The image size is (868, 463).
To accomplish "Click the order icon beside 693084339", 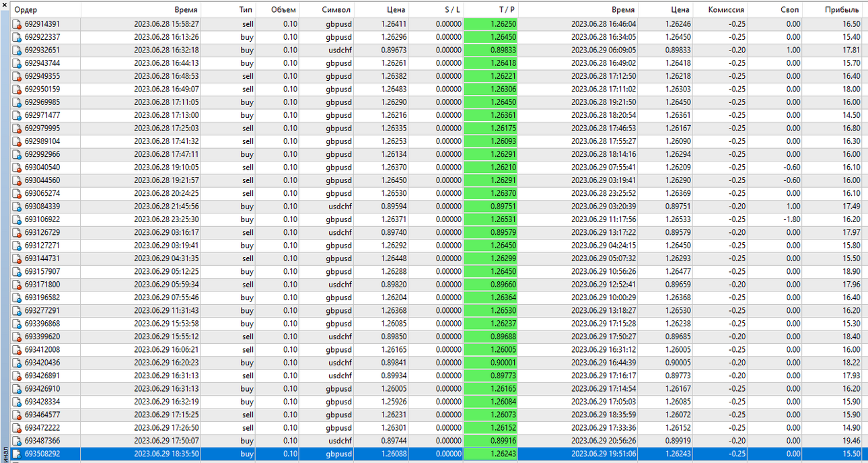I will 17,207.
